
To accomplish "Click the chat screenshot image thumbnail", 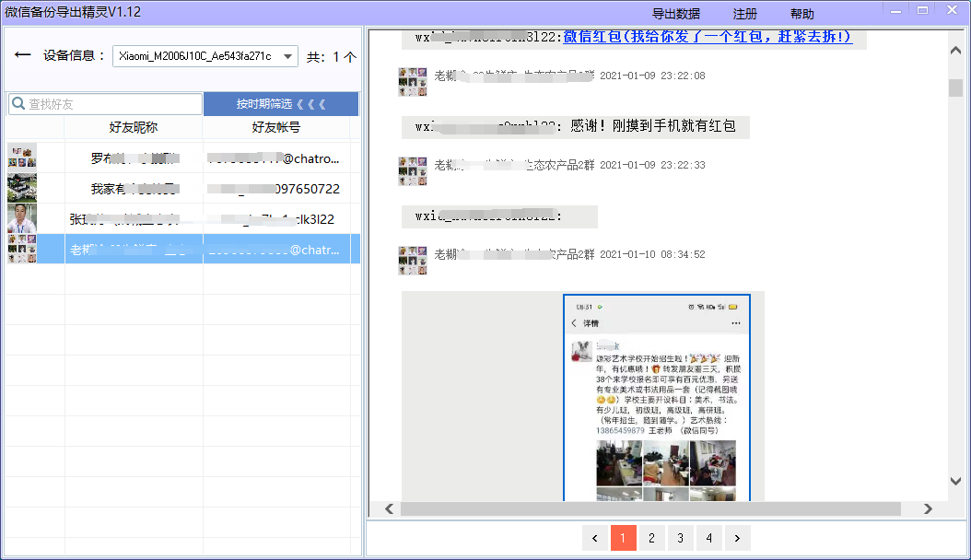I will pos(657,398).
